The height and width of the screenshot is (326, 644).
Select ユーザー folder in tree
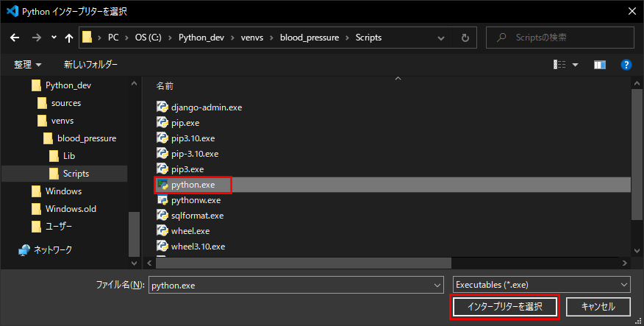point(58,227)
